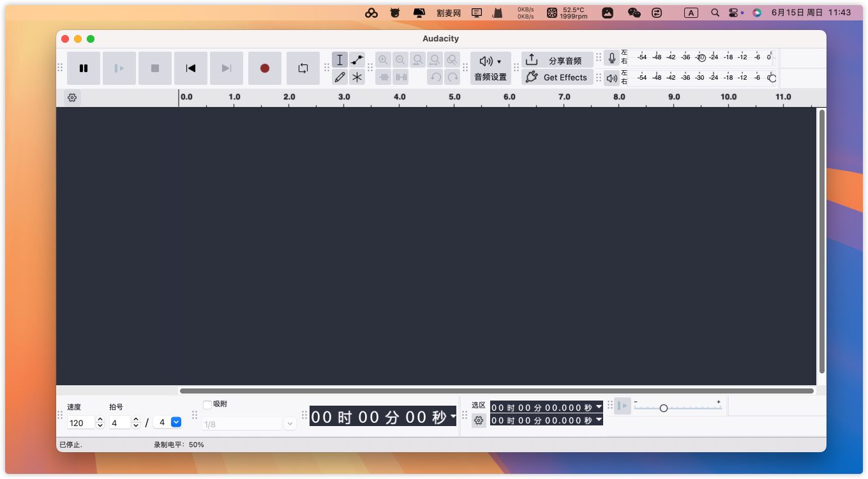The image size is (868, 479).
Task: Click the playback speed slider knob
Action: [664, 408]
